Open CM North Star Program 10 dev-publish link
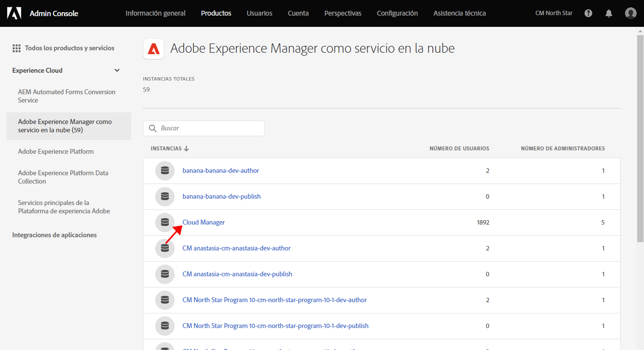This screenshot has height=350, width=644. [x=276, y=326]
